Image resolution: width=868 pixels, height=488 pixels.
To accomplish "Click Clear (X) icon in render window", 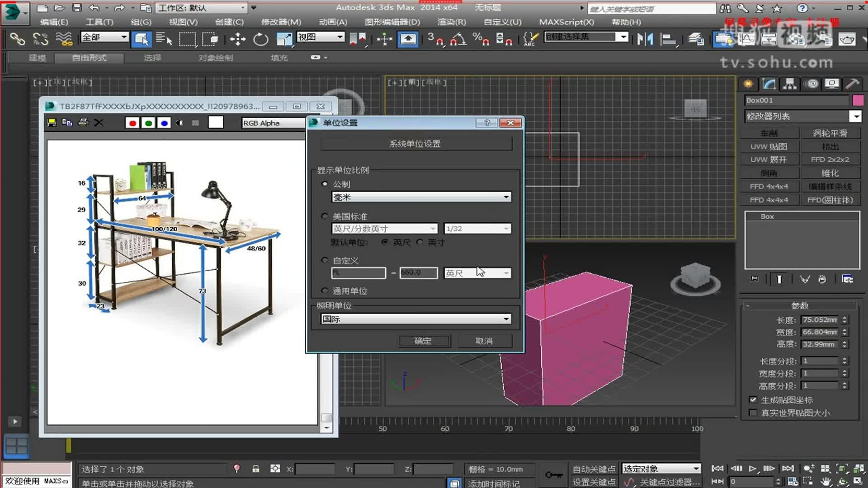I will 99,122.
